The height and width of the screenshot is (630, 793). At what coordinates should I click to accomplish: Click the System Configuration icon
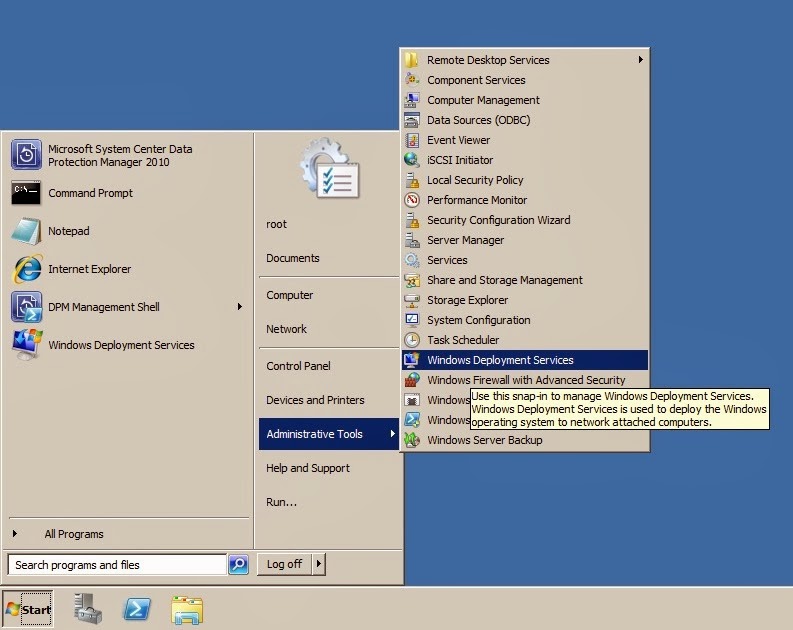(412, 320)
